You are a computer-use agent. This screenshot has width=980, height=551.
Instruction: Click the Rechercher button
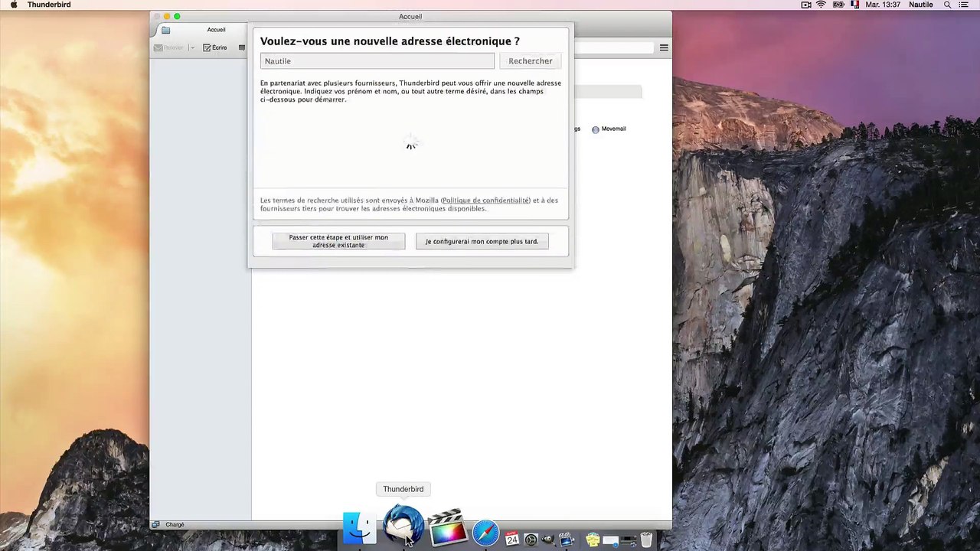(x=530, y=61)
